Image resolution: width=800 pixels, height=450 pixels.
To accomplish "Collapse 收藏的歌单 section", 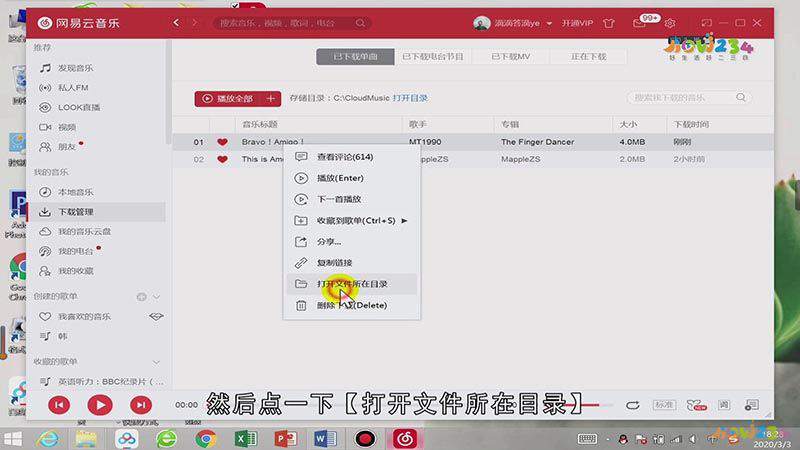I will [x=157, y=362].
